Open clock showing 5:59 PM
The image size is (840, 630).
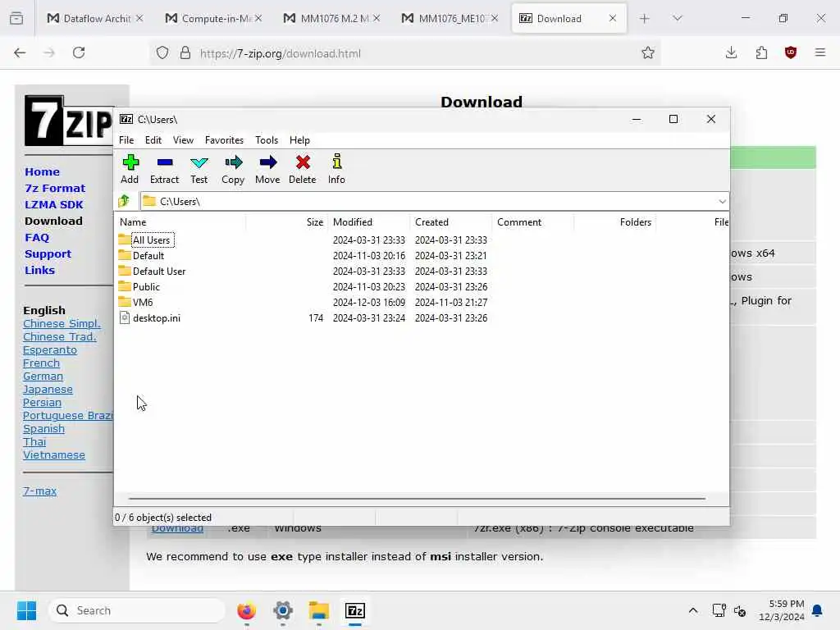(782, 610)
